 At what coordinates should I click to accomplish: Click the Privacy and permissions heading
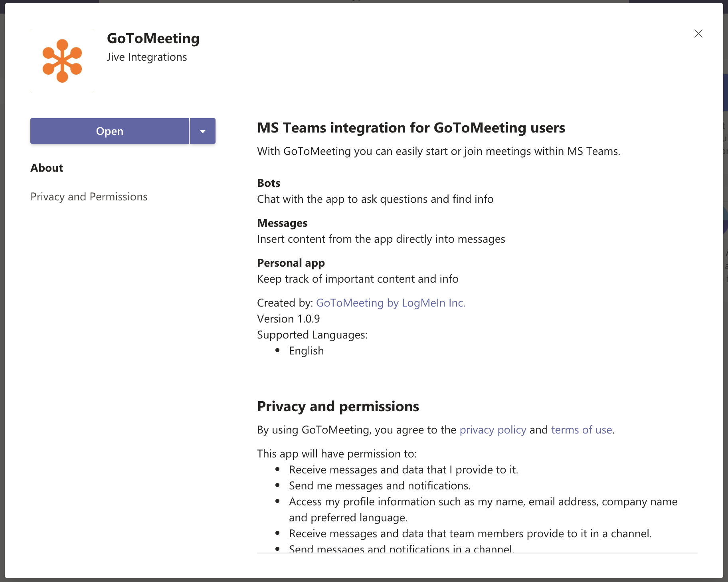pos(338,406)
